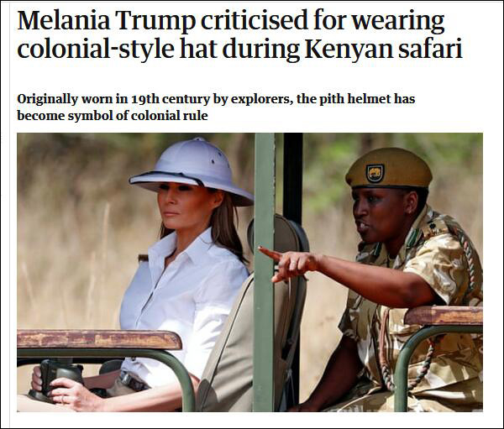Click the white pith helmet in the photo
This screenshot has width=504, height=429.
[192, 171]
